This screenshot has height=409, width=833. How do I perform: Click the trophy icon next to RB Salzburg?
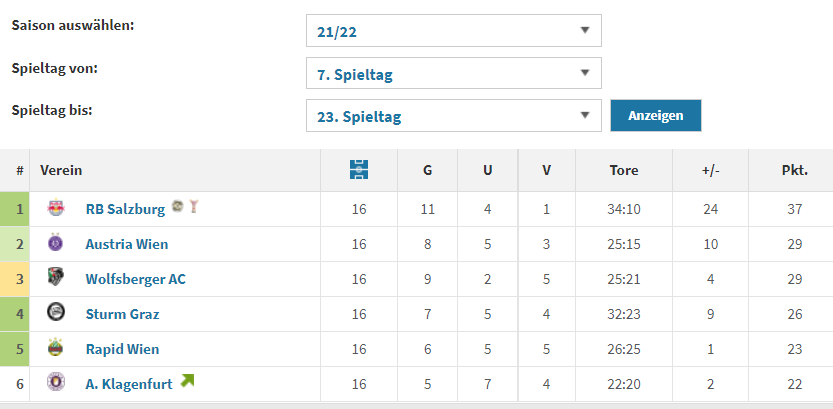point(194,206)
